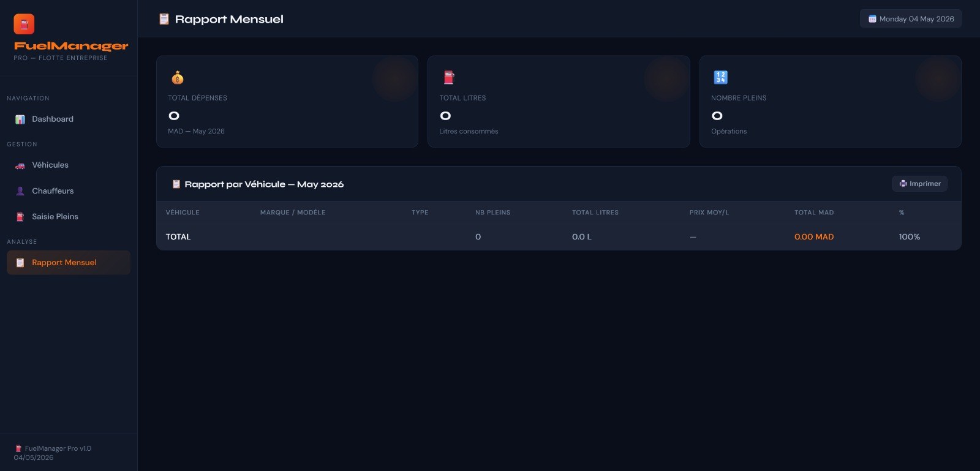980x471 pixels.
Task: Click the FuelManager fuel pump logo icon
Action: click(x=24, y=24)
